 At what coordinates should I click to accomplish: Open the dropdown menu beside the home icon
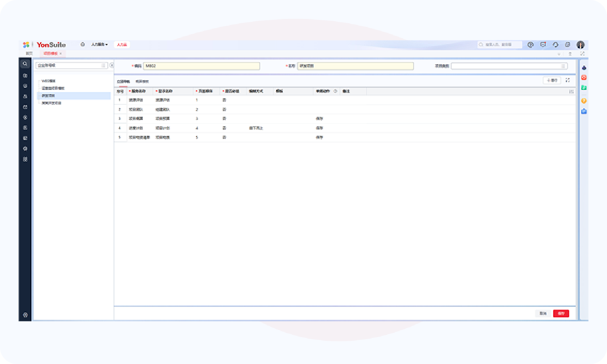[x=99, y=45]
